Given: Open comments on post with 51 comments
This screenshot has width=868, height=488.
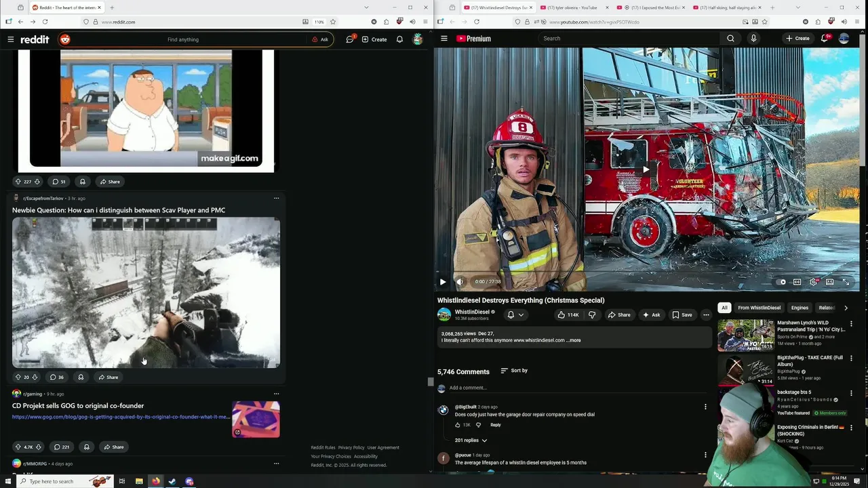Looking at the screenshot, I should [x=58, y=182].
